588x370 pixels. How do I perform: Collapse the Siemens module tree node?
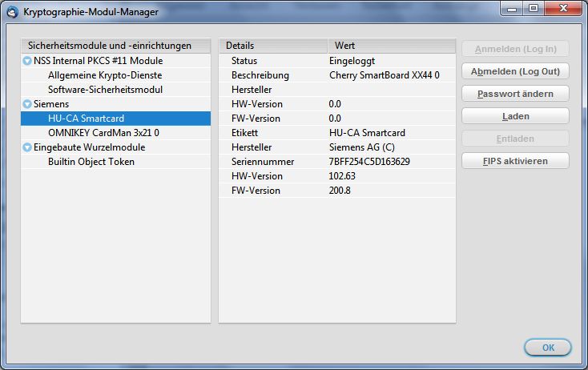pyautogui.click(x=27, y=104)
